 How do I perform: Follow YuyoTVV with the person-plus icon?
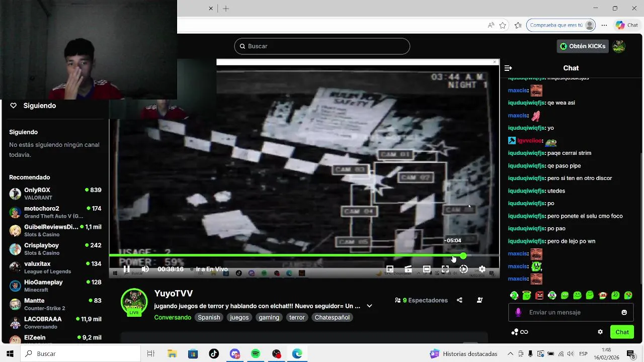(x=479, y=300)
